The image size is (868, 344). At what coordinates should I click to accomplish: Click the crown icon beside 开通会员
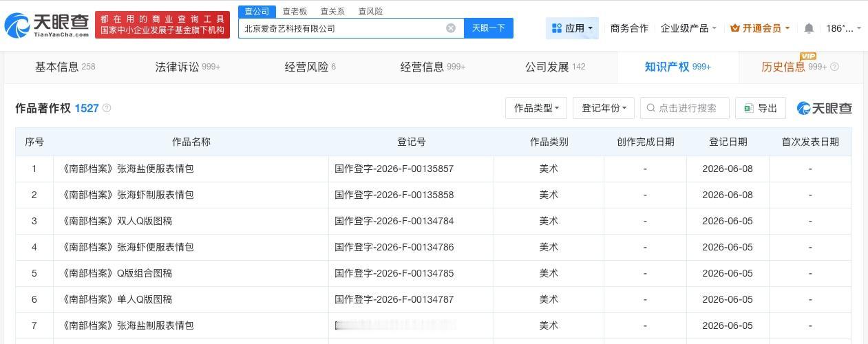point(735,28)
